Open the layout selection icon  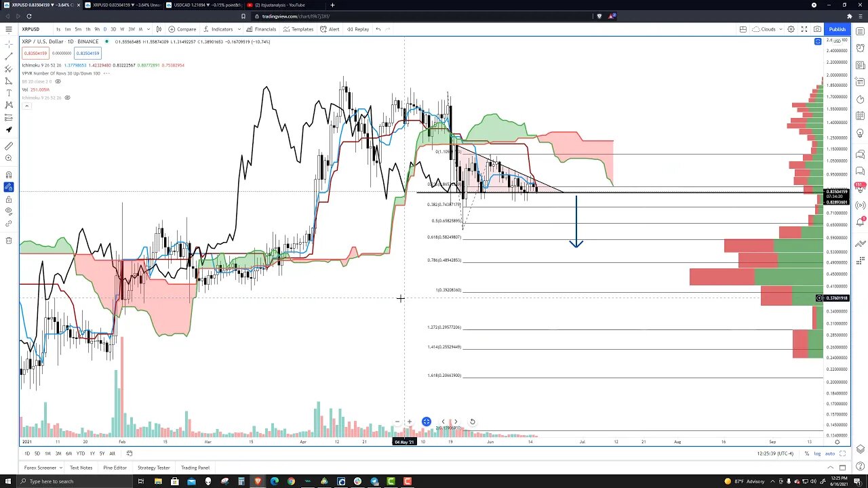coord(743,29)
